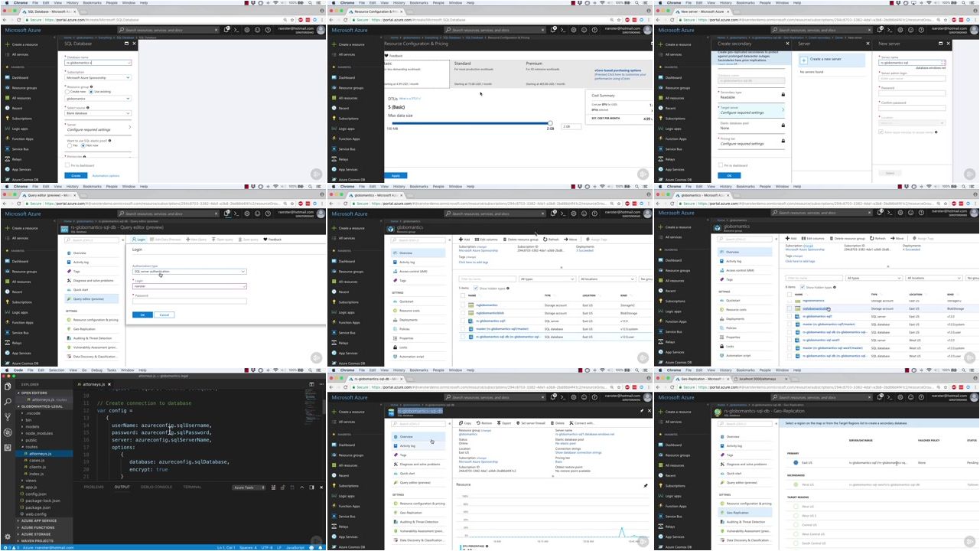Screen dimensions: 980x551
Task: Open the Explorer view in VS Code
Action: coord(8,386)
